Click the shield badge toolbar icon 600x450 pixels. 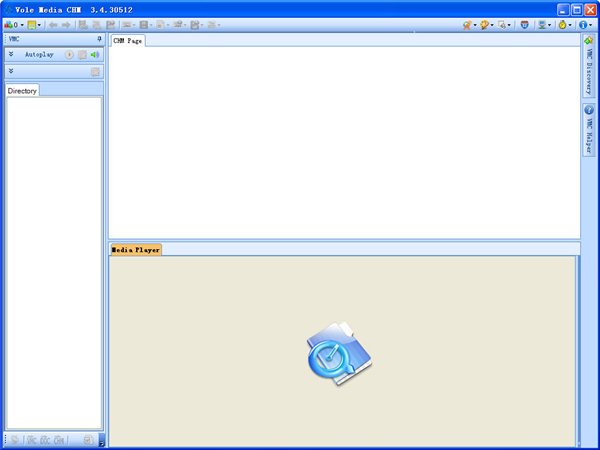click(525, 25)
